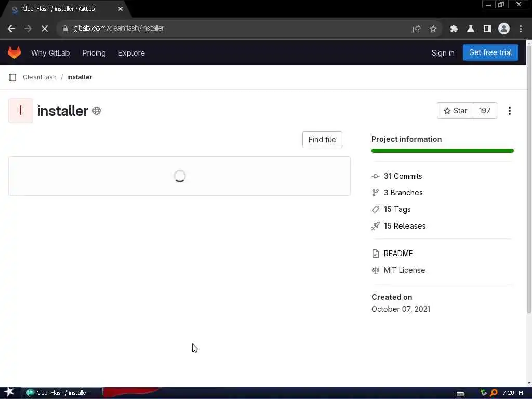Open the Chrome profile avatar
The width and height of the screenshot is (532, 399).
(504, 29)
